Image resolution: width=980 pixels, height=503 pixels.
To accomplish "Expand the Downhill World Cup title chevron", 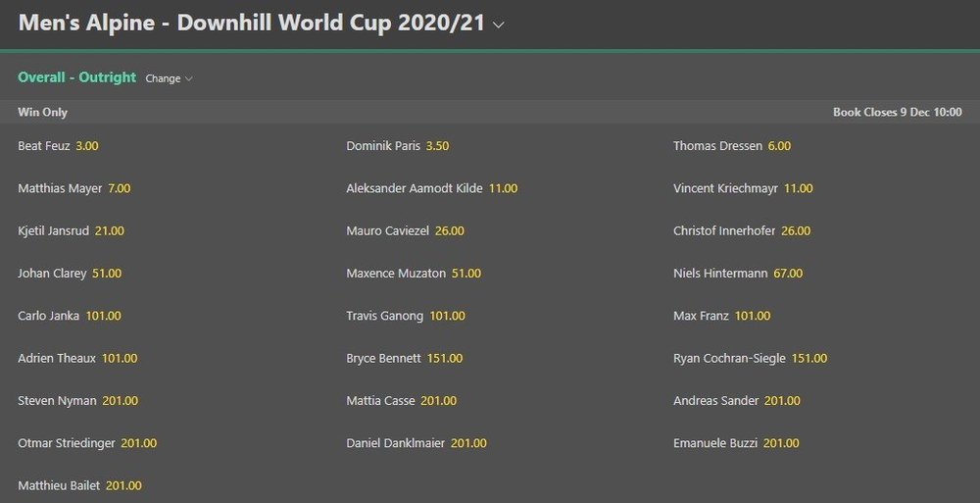I will click(498, 25).
